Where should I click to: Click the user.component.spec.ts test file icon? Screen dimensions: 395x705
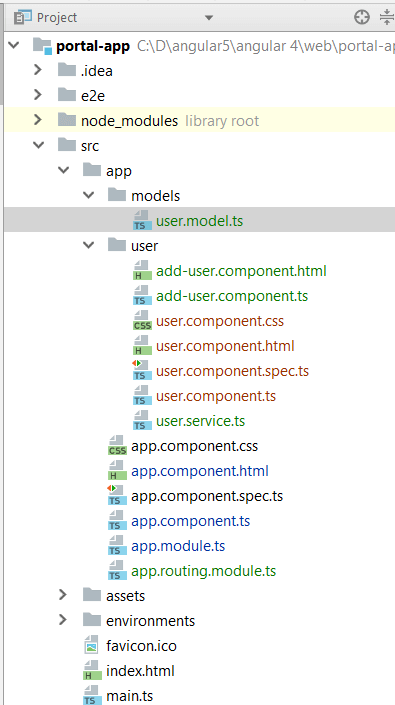[x=142, y=371]
